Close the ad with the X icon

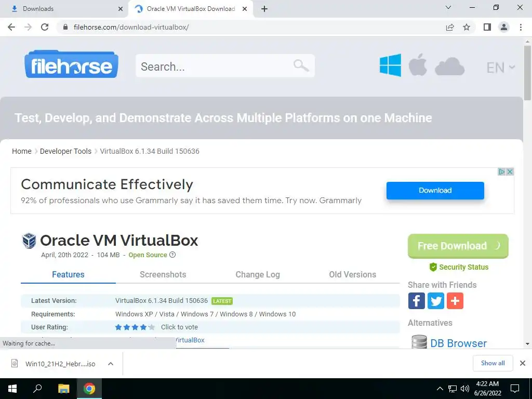click(x=510, y=171)
